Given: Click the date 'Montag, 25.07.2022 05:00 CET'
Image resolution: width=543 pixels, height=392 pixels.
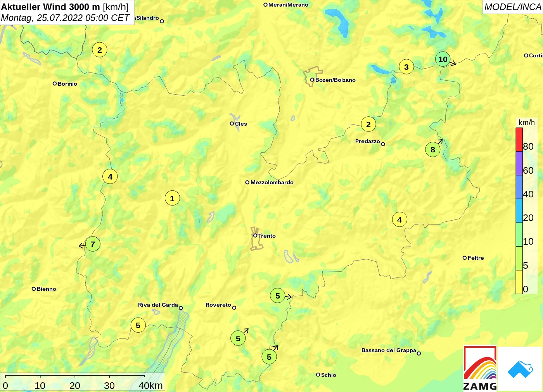Looking at the screenshot, I should point(65,18).
